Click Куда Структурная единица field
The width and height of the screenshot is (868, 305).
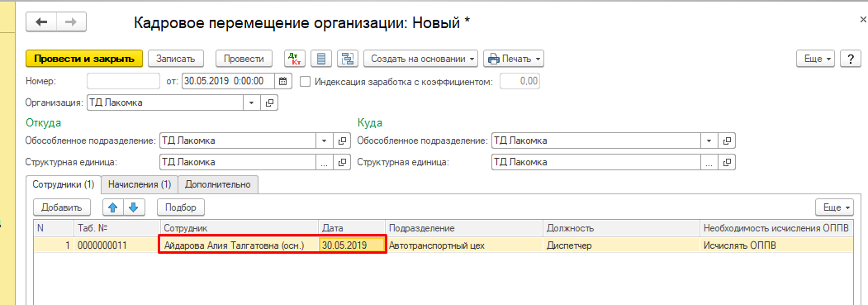[x=596, y=162]
